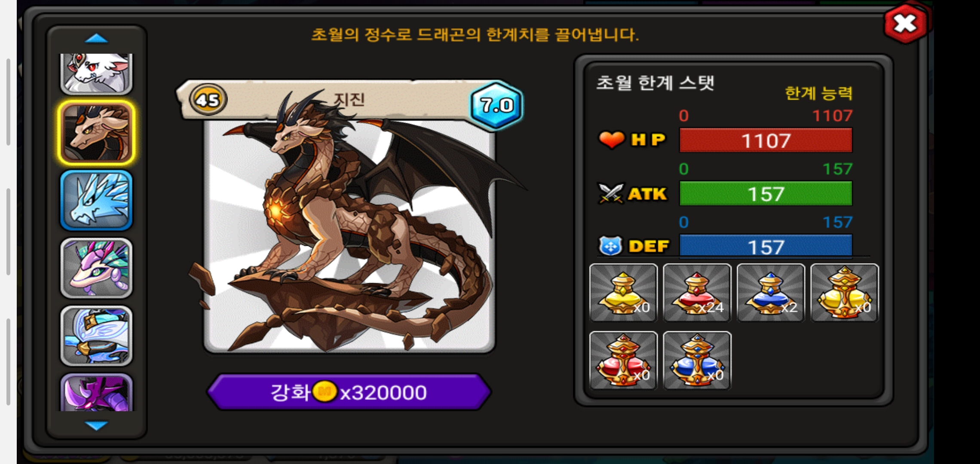Click the red HP bar showing 1107
Screen dimensions: 980x464
[x=766, y=140]
